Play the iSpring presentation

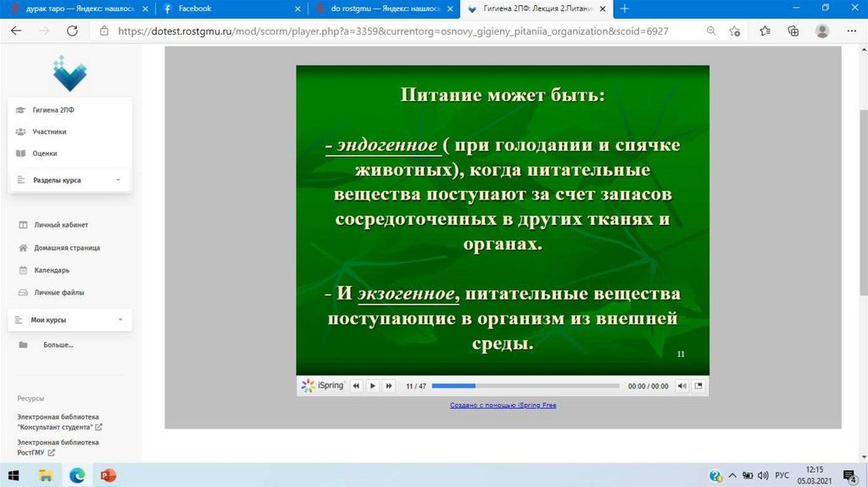coord(373,385)
